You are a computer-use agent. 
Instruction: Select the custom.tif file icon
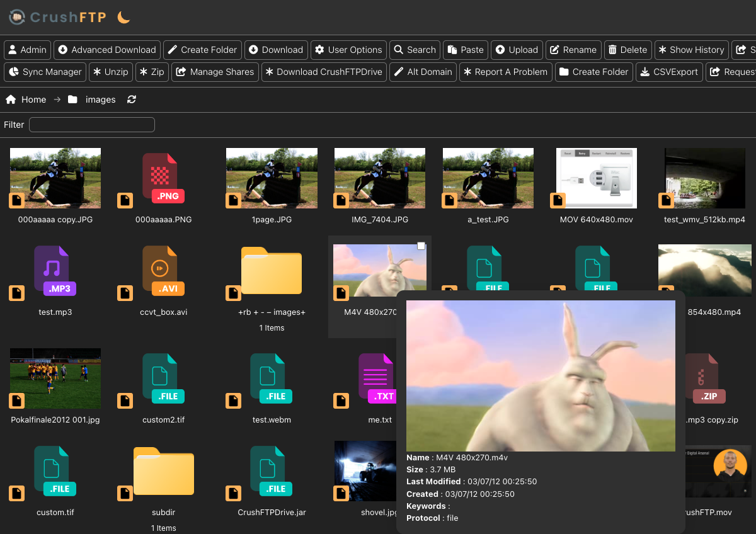click(x=55, y=471)
